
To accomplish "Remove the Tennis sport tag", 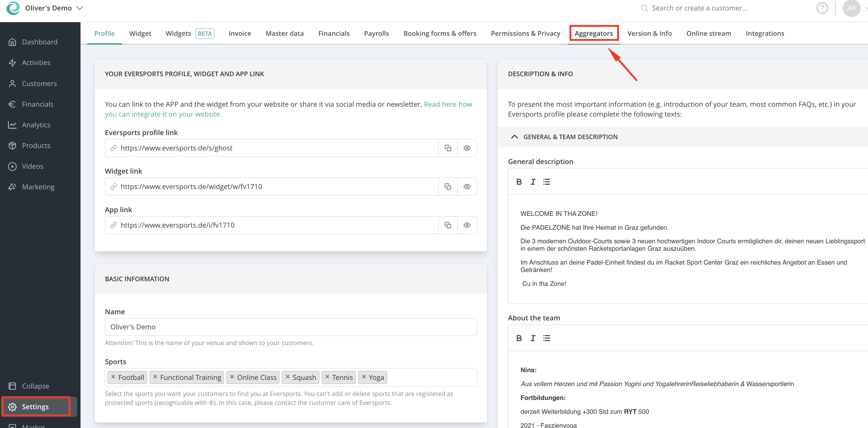I will pos(327,377).
